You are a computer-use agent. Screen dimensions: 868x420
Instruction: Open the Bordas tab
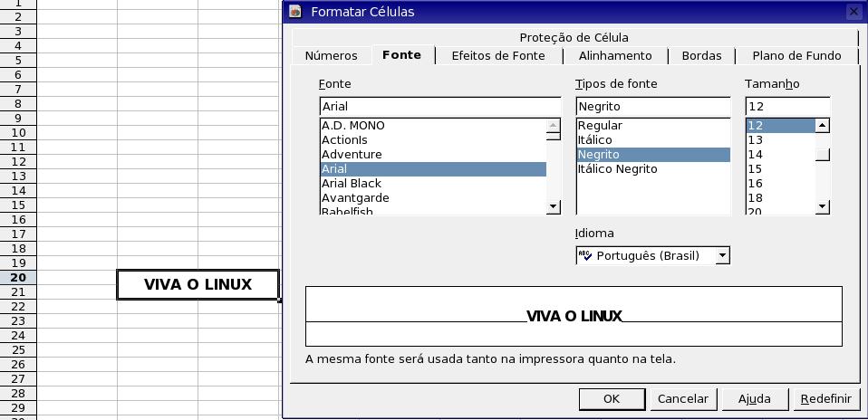pyautogui.click(x=701, y=56)
